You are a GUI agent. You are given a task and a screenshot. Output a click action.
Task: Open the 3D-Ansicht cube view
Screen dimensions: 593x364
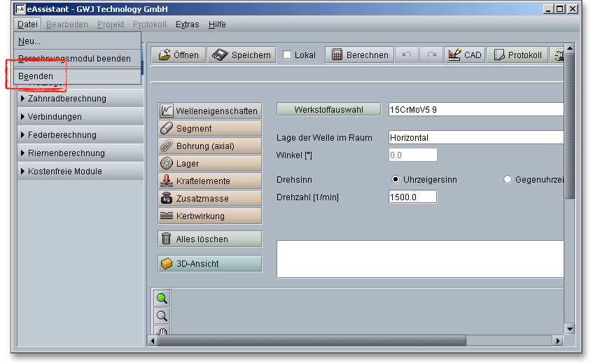click(x=167, y=264)
